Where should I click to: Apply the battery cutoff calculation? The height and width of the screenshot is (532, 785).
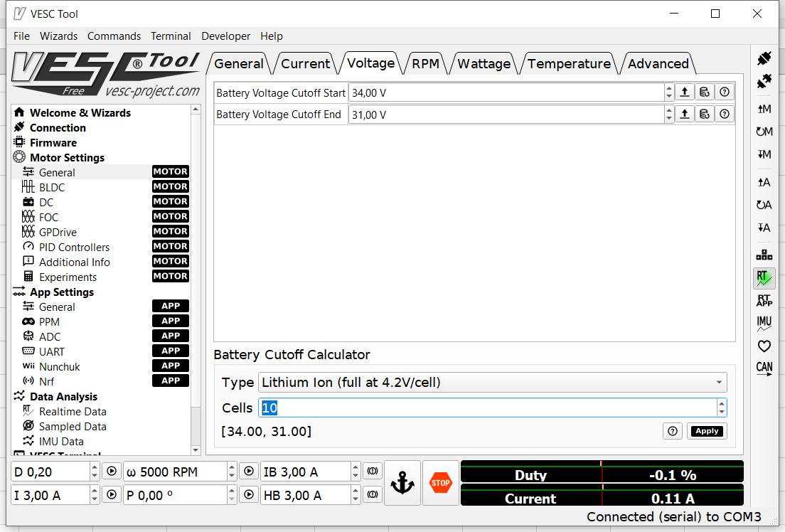pyautogui.click(x=707, y=431)
